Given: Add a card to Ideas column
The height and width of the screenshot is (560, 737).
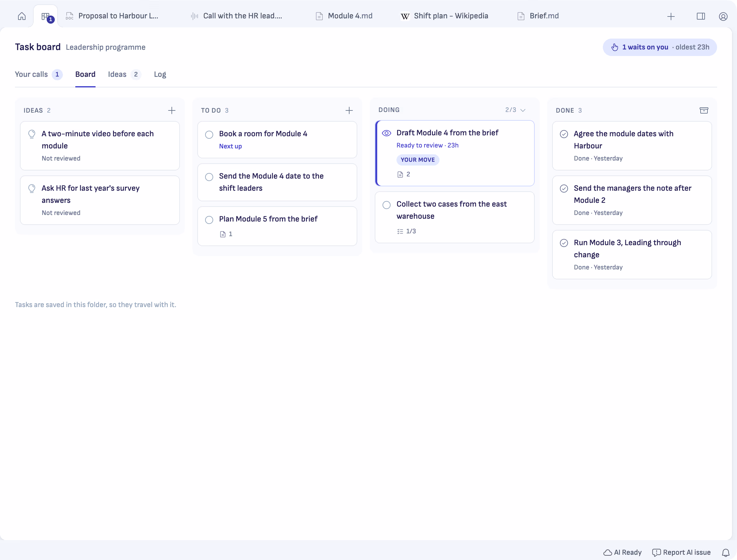Looking at the screenshot, I should [171, 110].
